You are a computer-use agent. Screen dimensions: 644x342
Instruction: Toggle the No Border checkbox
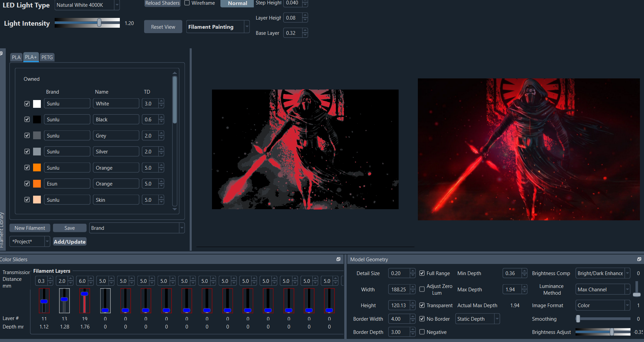[x=422, y=319]
